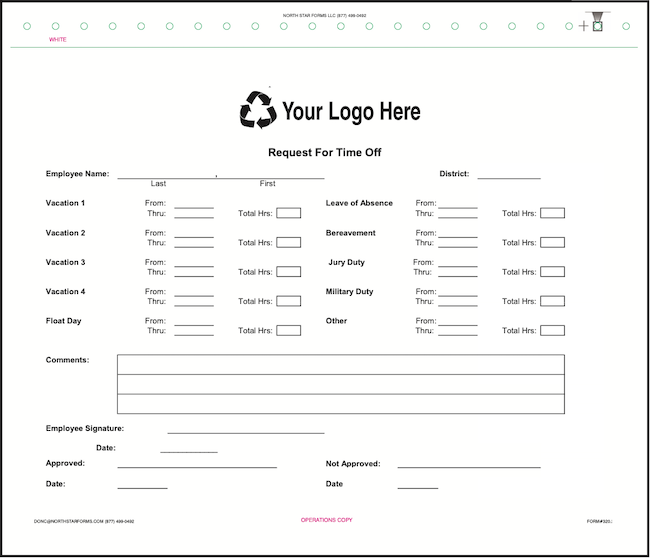
Task: Click the Bereavement Total Hrs box
Action: [x=553, y=243]
